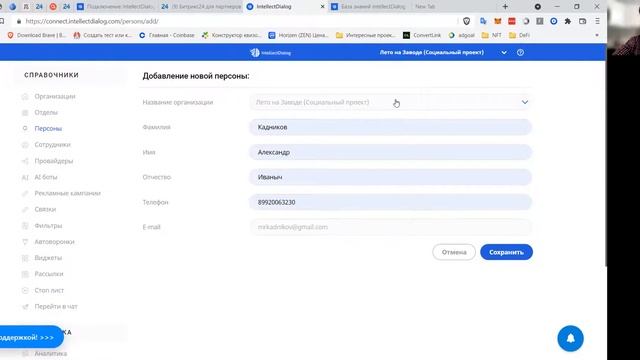Click the Рекламные кампании icon

[25, 193]
